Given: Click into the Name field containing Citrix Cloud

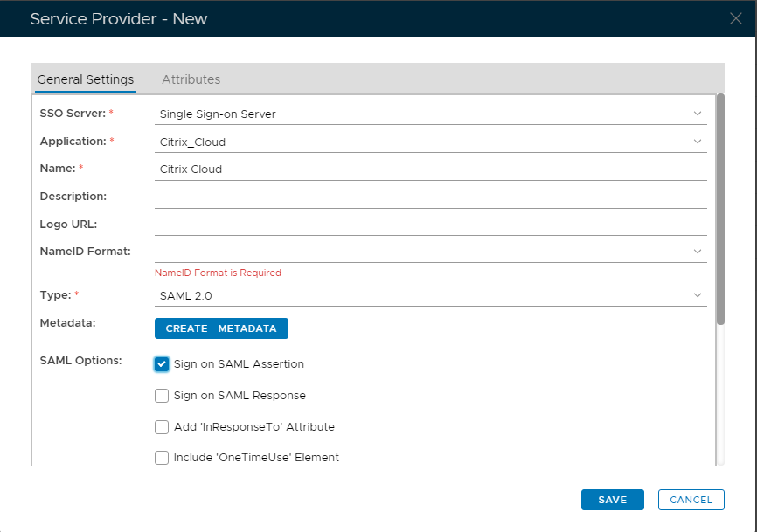Looking at the screenshot, I should (430, 169).
